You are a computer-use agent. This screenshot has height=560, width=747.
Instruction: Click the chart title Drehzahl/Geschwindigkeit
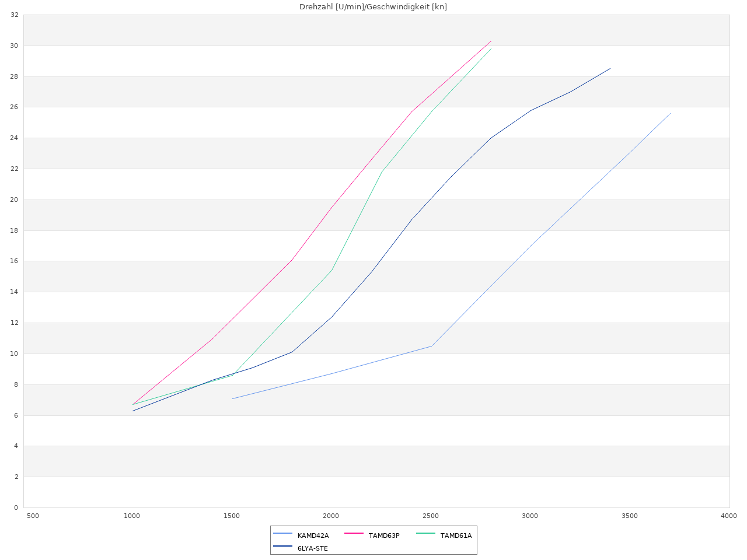coord(373,7)
